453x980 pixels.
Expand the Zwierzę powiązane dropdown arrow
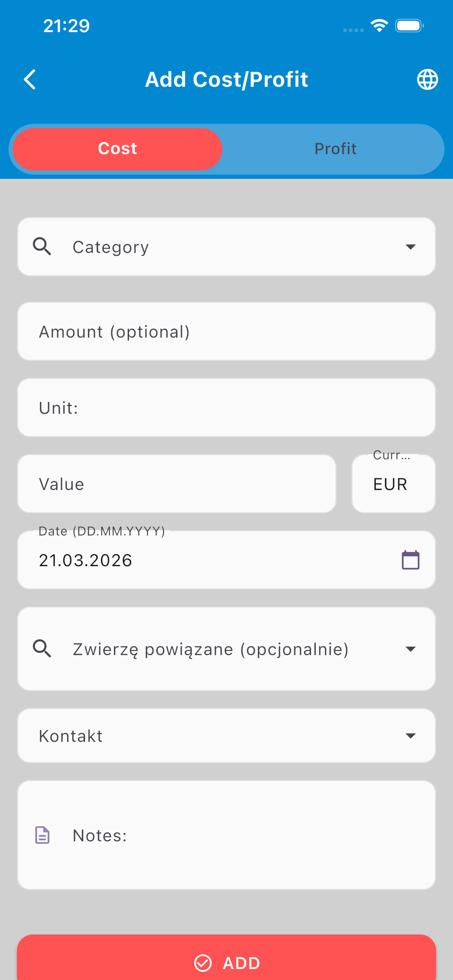point(410,649)
